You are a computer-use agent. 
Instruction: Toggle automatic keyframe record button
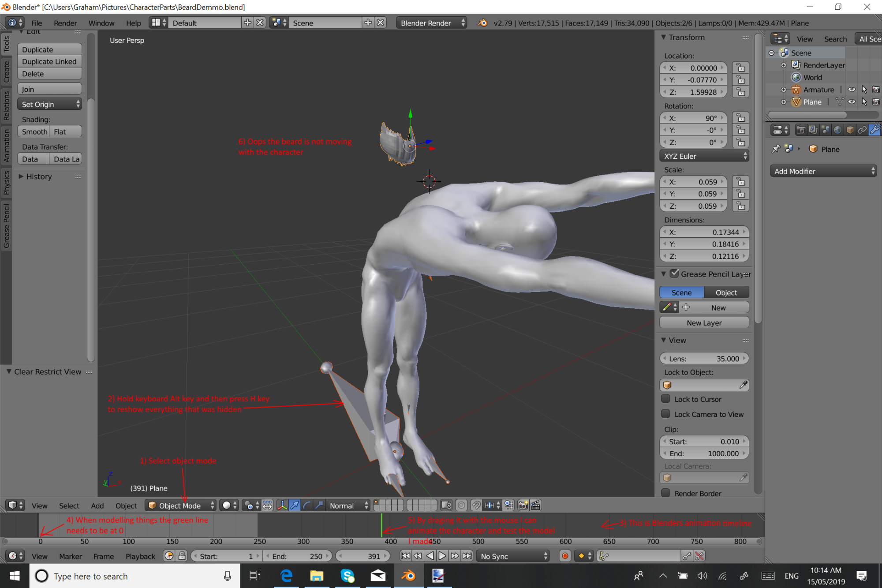[565, 556]
